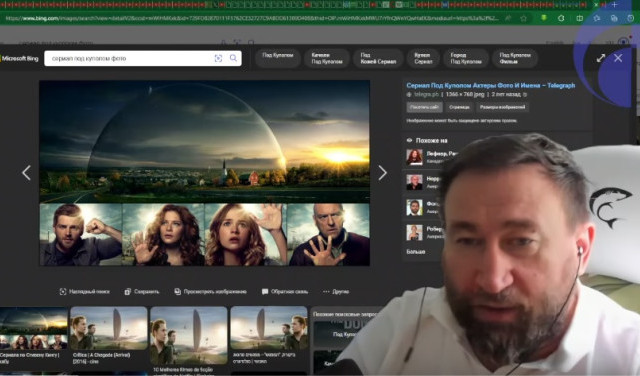Open the Microsoft Bing logo home link

tap(19, 58)
